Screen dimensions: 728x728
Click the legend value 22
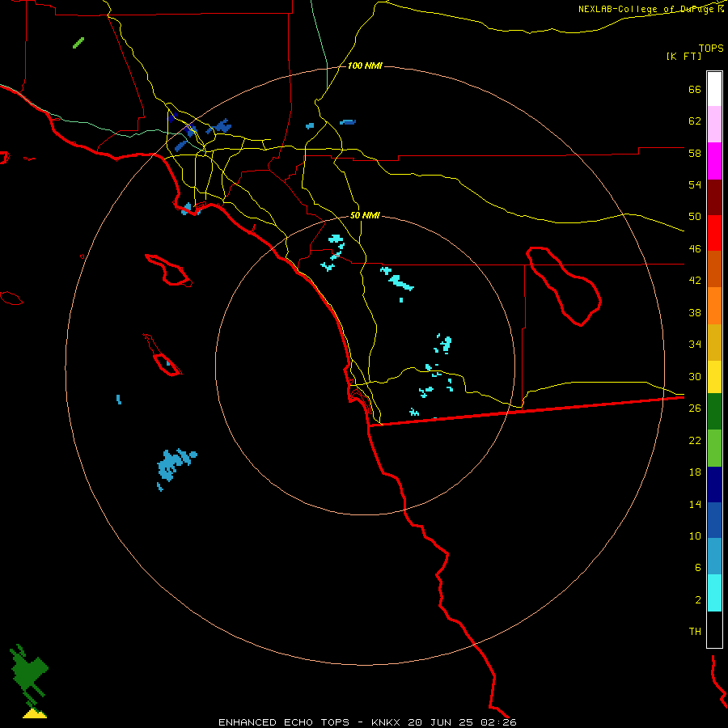(695, 440)
